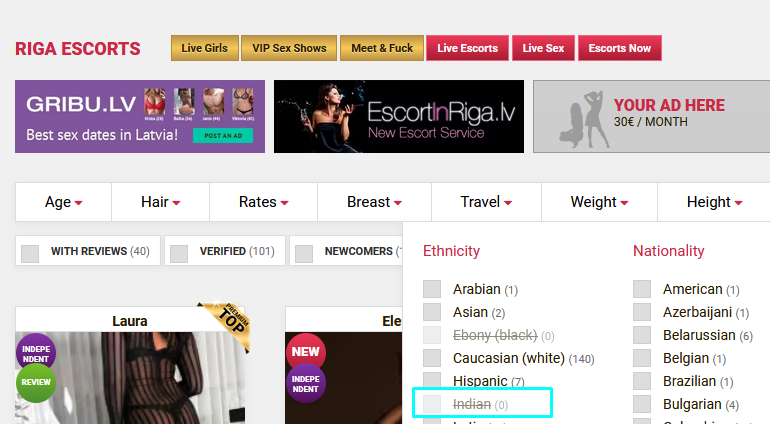Select the Brazilian nationality checkbox

point(642,380)
